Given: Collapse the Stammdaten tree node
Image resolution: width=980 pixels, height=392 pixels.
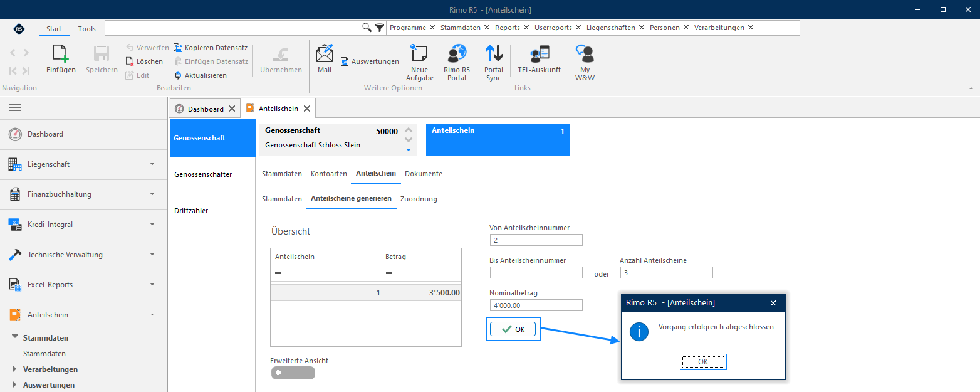Looking at the screenshot, I should pyautogui.click(x=15, y=337).
